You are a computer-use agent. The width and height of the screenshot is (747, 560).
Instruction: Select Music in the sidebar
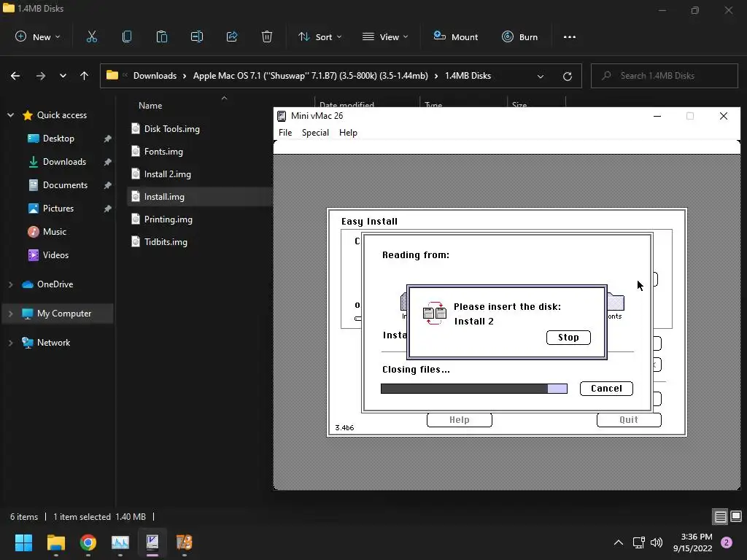click(54, 231)
